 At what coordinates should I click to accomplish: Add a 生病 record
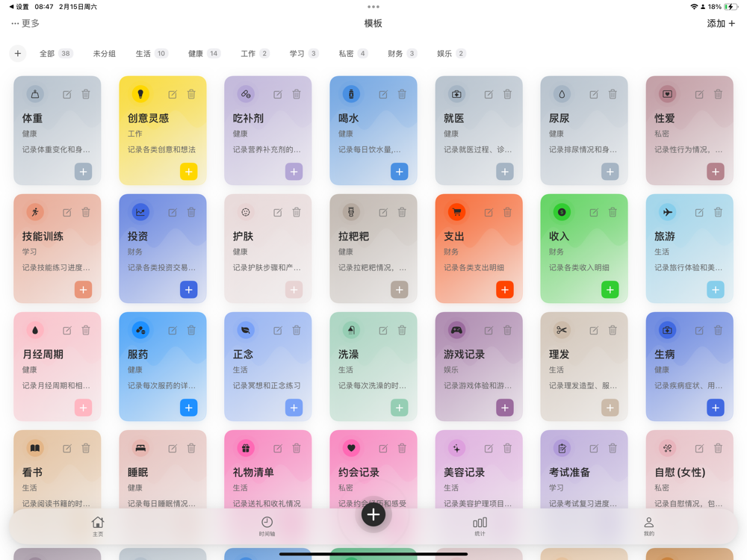(x=716, y=408)
